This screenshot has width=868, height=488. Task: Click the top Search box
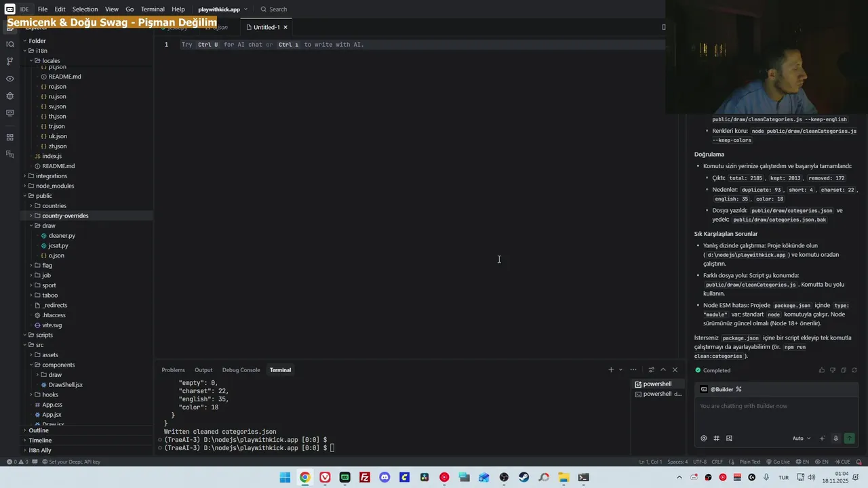(x=274, y=9)
